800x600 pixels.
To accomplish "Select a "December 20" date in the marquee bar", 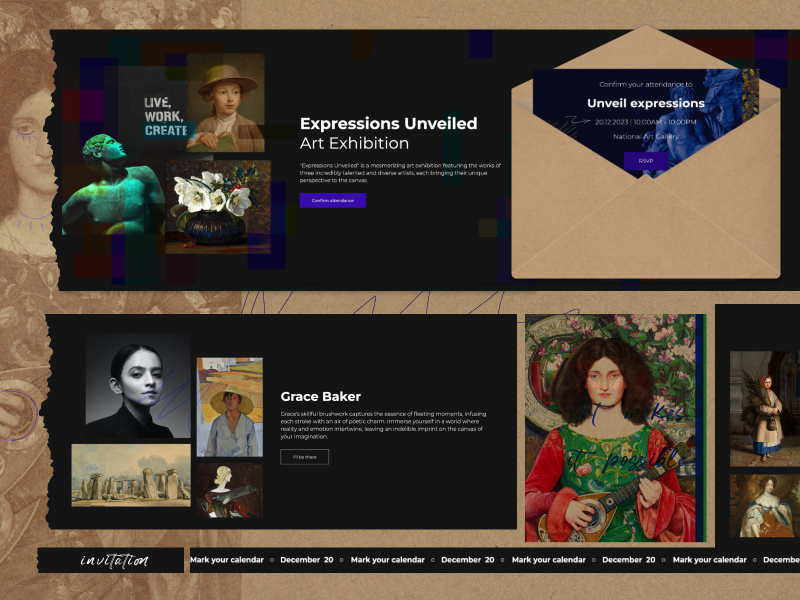I will point(308,560).
